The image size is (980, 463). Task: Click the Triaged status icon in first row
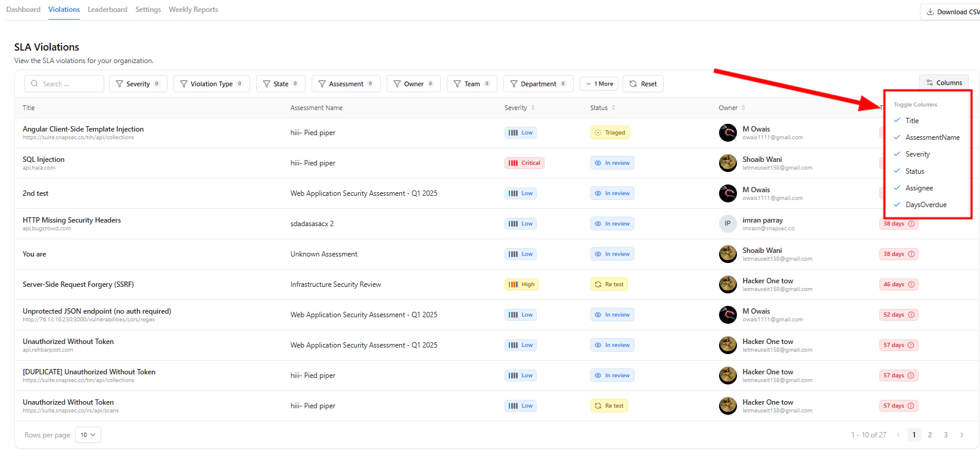[598, 133]
